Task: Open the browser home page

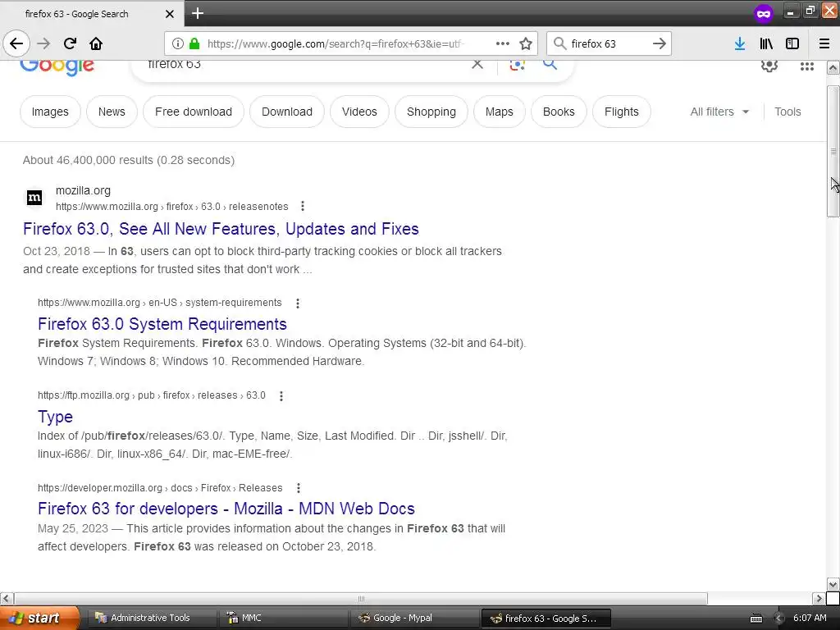Action: pyautogui.click(x=96, y=43)
